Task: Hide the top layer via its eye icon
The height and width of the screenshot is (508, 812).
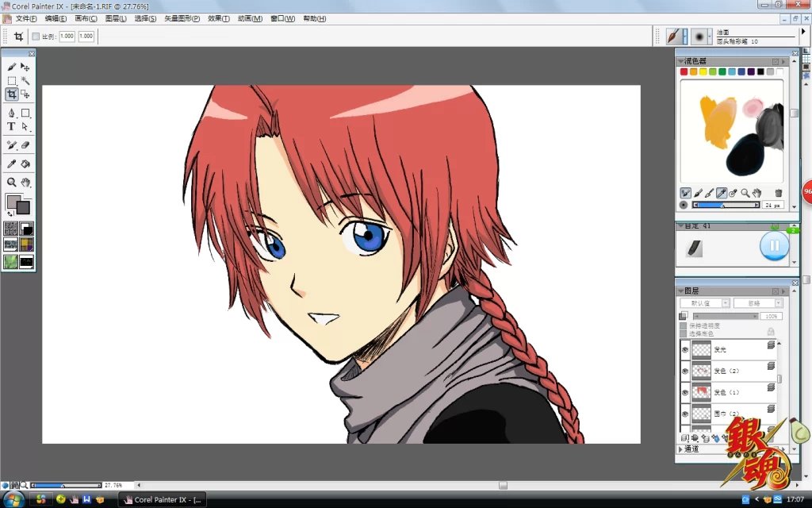Action: [685, 350]
